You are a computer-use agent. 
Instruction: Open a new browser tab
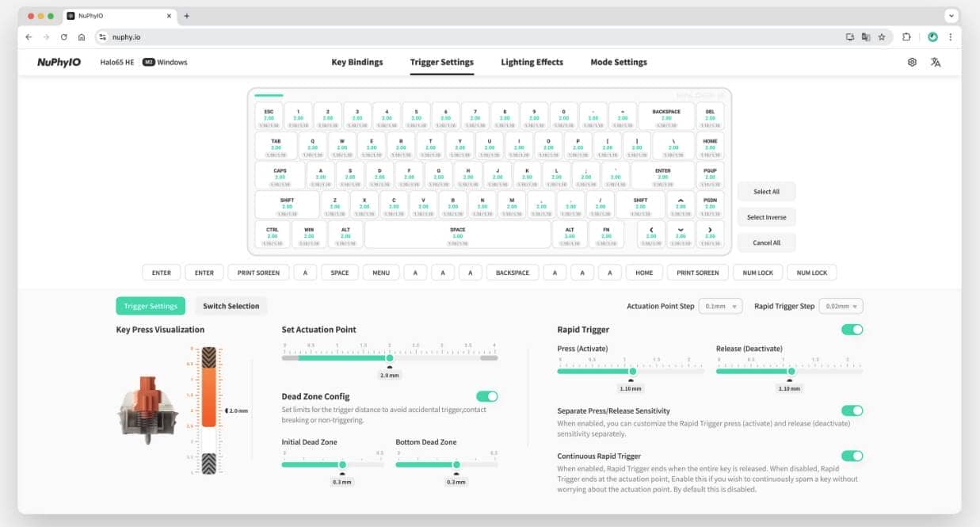coord(187,16)
